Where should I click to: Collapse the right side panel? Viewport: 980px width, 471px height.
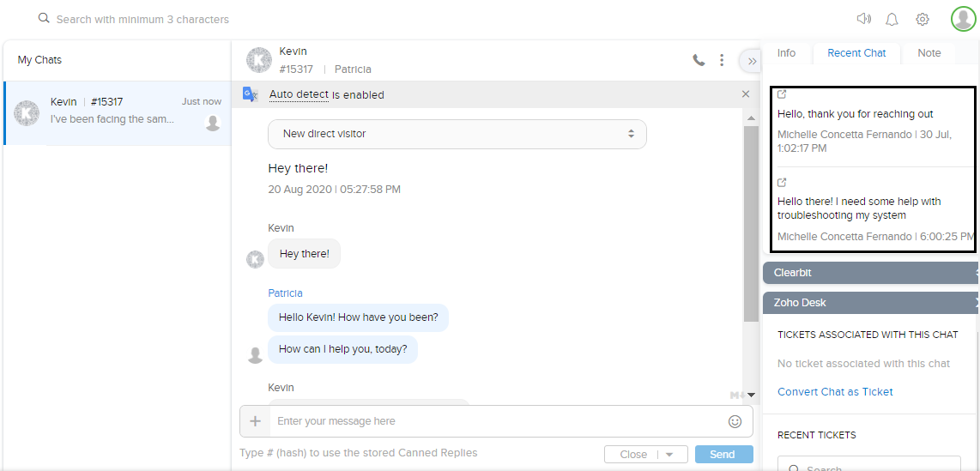pos(752,61)
